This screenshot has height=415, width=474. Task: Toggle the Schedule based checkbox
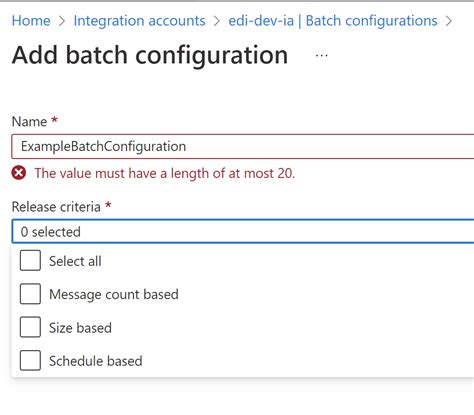click(x=30, y=360)
